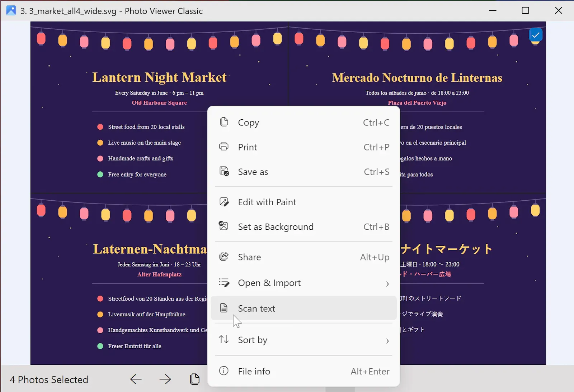This screenshot has width=574, height=392.
Task: Select Save as in the context menu
Action: tap(304, 172)
